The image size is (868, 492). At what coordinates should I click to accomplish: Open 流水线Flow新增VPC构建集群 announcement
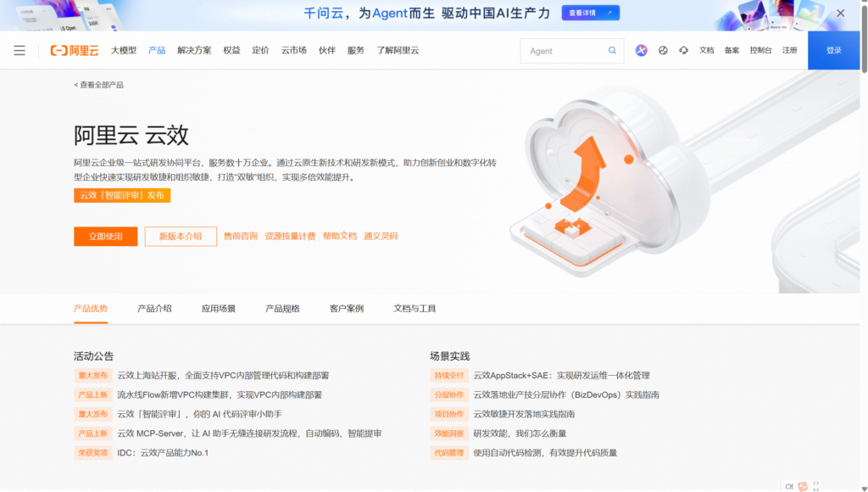coord(220,395)
